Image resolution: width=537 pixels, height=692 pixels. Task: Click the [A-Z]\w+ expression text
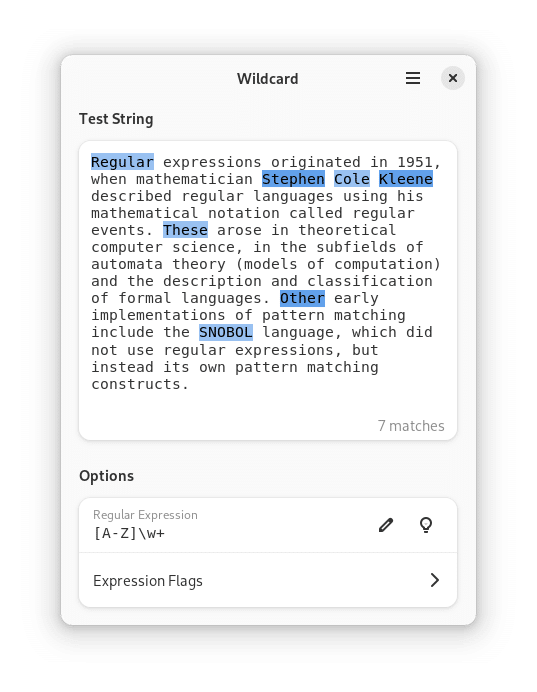(x=129, y=534)
